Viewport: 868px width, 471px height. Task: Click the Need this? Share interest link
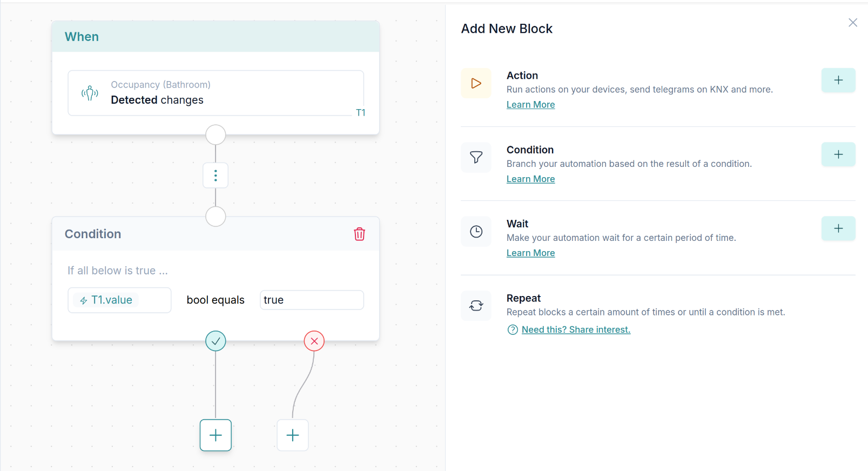(576, 329)
